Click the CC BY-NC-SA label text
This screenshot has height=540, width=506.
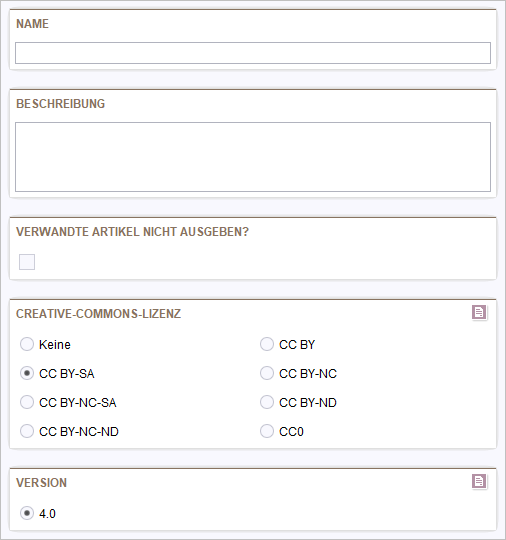[78, 403]
